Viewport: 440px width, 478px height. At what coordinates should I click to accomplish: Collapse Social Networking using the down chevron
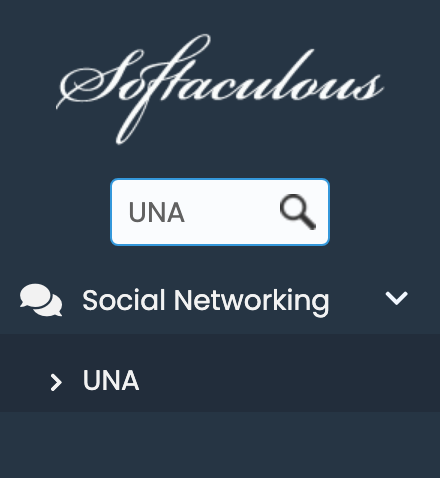pos(396,298)
